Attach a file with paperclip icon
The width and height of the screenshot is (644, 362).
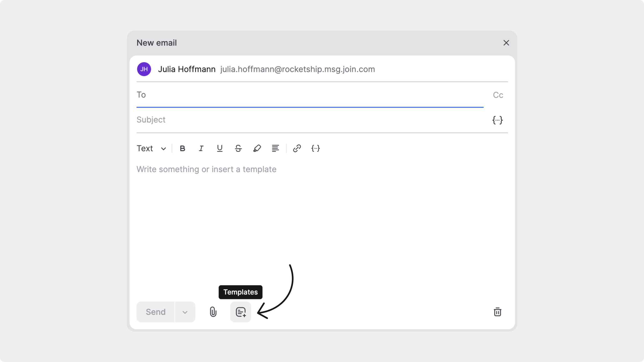tap(213, 312)
